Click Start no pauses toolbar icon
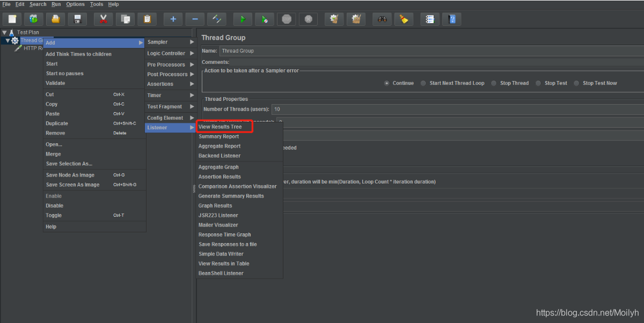This screenshot has height=323, width=644. tap(264, 19)
